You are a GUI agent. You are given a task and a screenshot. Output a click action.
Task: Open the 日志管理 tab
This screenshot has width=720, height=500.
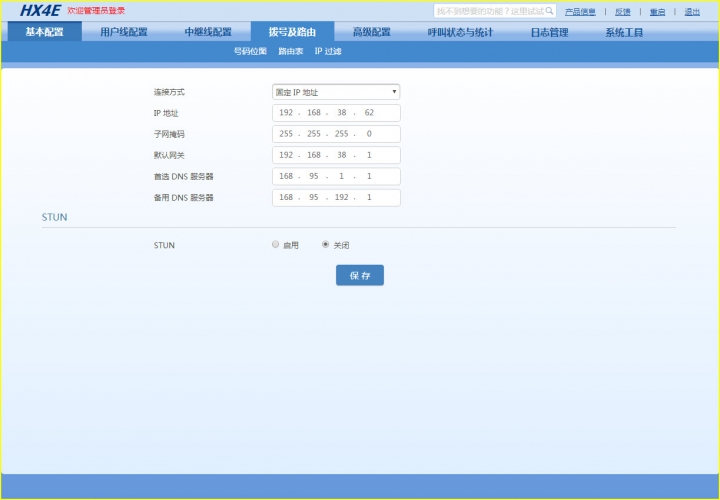tap(550, 32)
